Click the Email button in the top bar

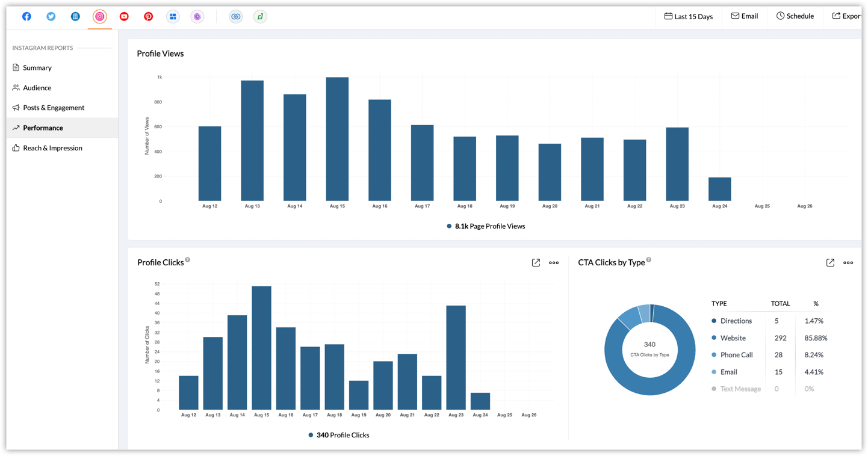(x=744, y=16)
